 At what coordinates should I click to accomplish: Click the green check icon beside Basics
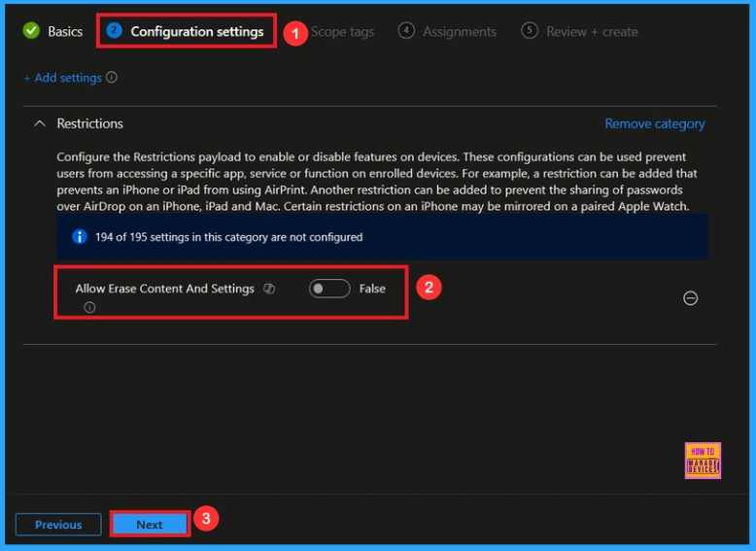tap(31, 31)
